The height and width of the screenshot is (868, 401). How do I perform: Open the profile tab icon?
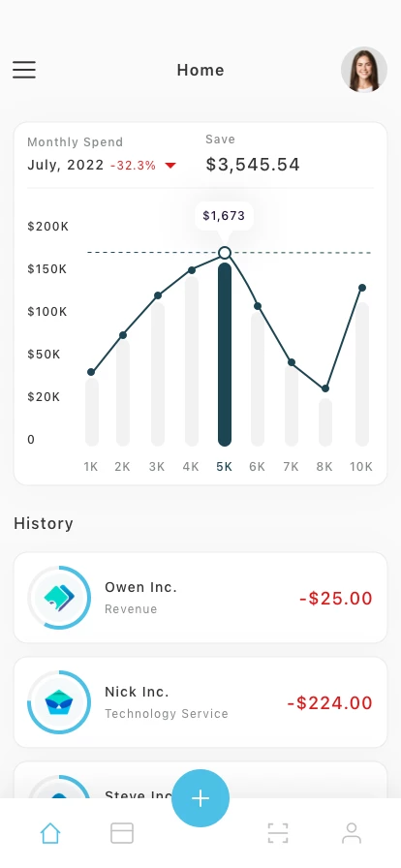(x=352, y=832)
